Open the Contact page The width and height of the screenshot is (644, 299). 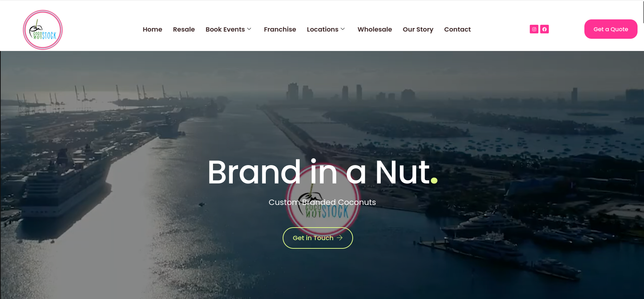coord(457,29)
